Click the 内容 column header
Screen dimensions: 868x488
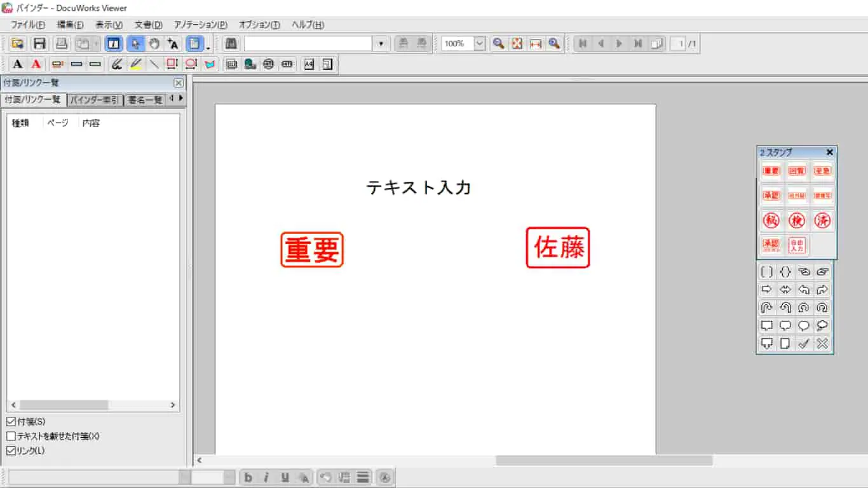(91, 123)
